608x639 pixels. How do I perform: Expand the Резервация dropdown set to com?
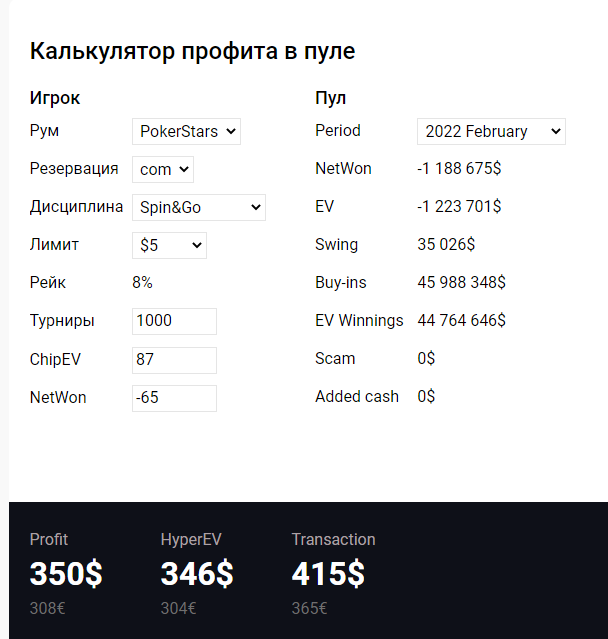(162, 169)
